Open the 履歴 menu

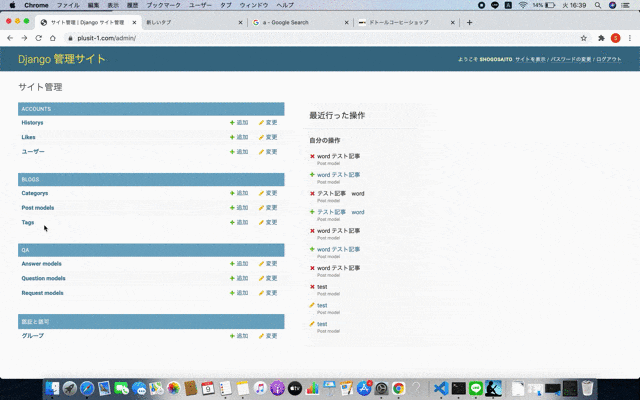132,5
